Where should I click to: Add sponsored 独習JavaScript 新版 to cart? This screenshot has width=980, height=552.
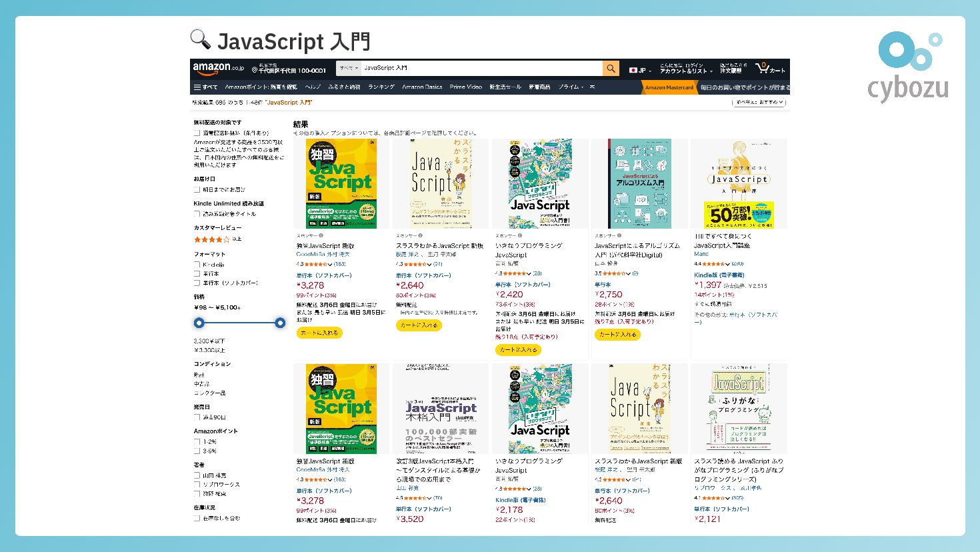[x=319, y=333]
